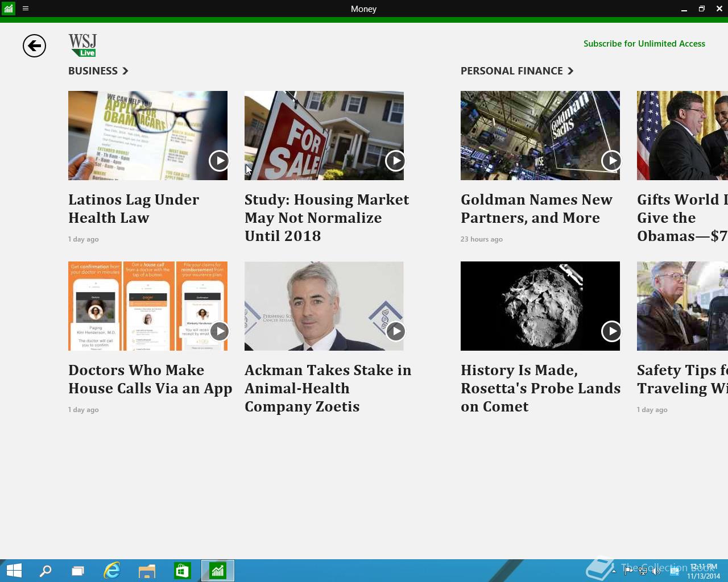Screen dimensions: 728x582
Task: Click timestamp under Latinos Lag headline
Action: tap(84, 239)
